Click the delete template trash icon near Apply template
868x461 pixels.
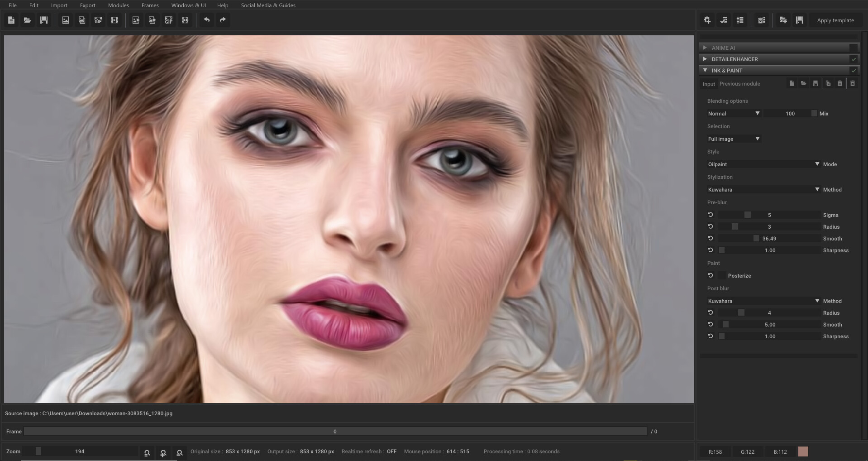pyautogui.click(x=762, y=20)
